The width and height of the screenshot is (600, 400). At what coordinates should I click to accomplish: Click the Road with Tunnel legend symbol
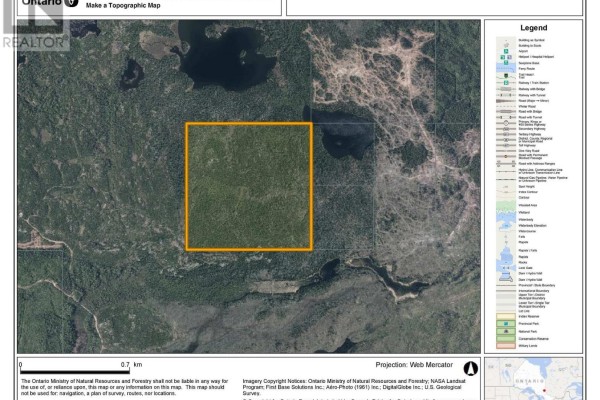(x=506, y=117)
